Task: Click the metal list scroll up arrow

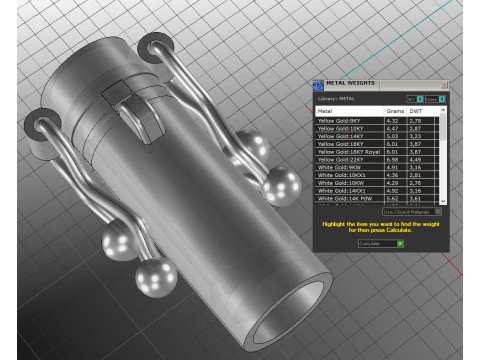Action: [443, 110]
